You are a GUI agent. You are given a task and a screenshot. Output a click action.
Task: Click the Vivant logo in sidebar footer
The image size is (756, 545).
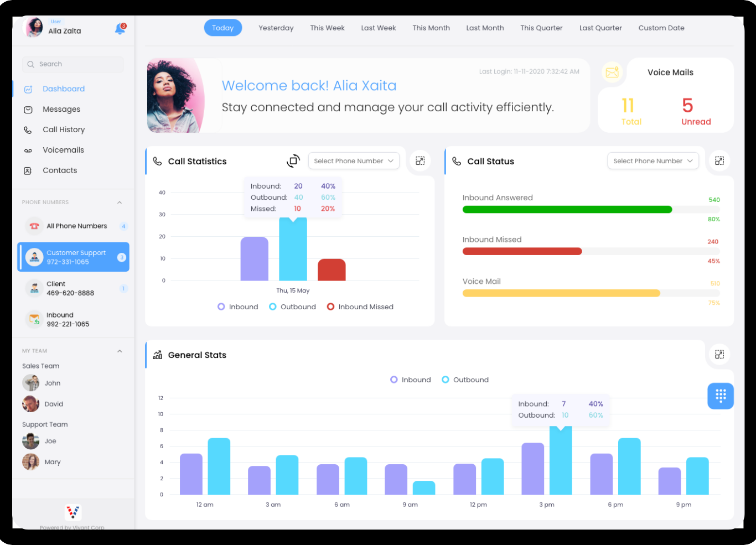[73, 512]
